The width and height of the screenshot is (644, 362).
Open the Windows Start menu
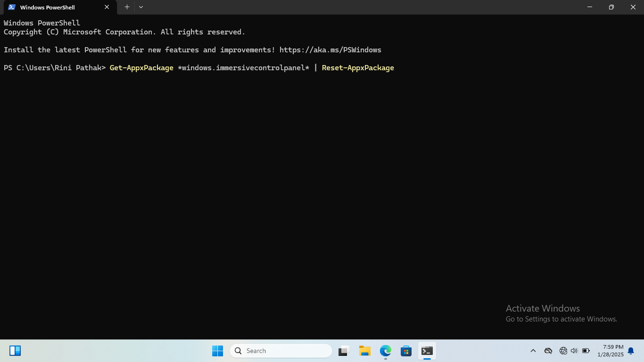pos(217,351)
